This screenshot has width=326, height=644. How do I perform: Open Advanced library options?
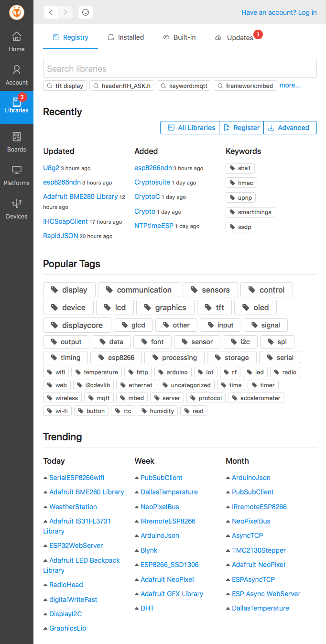click(x=290, y=128)
